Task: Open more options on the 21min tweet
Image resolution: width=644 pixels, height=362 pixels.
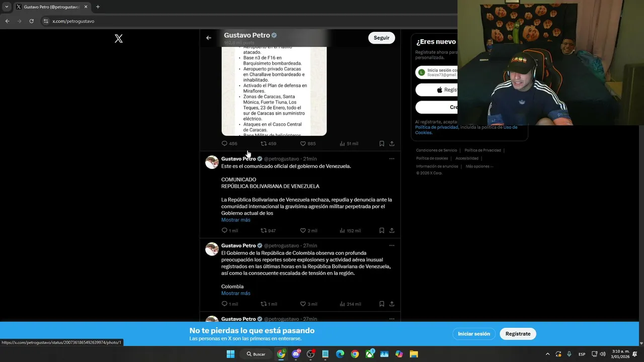Action: (392, 159)
